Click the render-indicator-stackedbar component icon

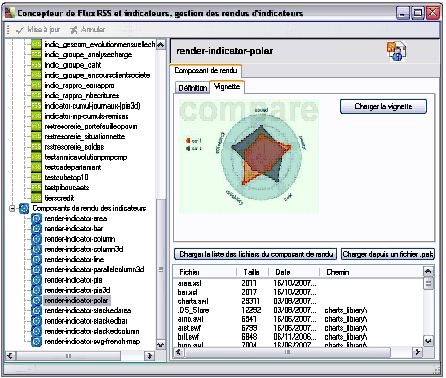tap(36, 321)
